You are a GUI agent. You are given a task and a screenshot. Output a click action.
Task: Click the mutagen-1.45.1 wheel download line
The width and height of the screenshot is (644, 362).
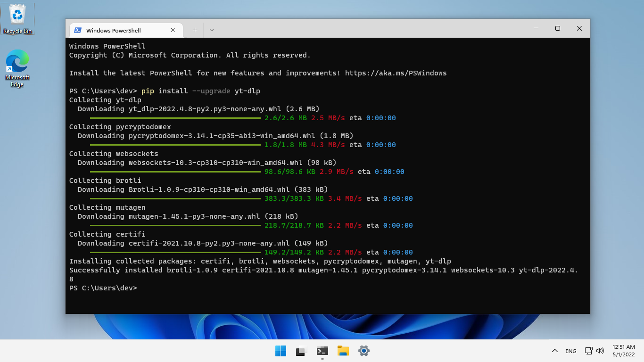[x=188, y=216]
